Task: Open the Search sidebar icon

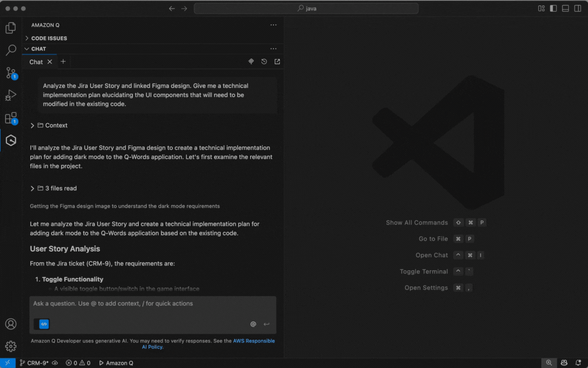Action: [x=11, y=50]
